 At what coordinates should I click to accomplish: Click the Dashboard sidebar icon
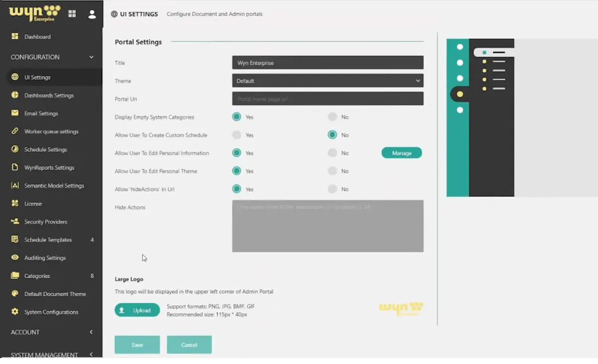coord(15,36)
